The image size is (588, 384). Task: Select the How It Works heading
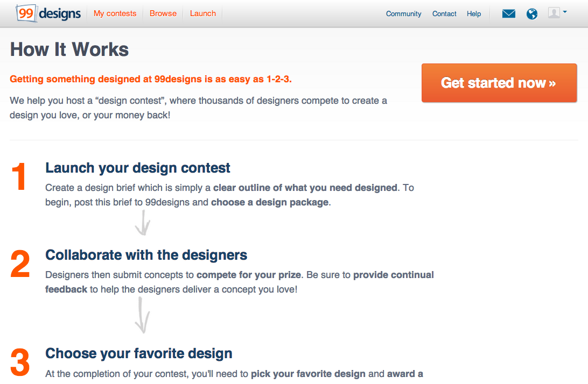[x=69, y=49]
